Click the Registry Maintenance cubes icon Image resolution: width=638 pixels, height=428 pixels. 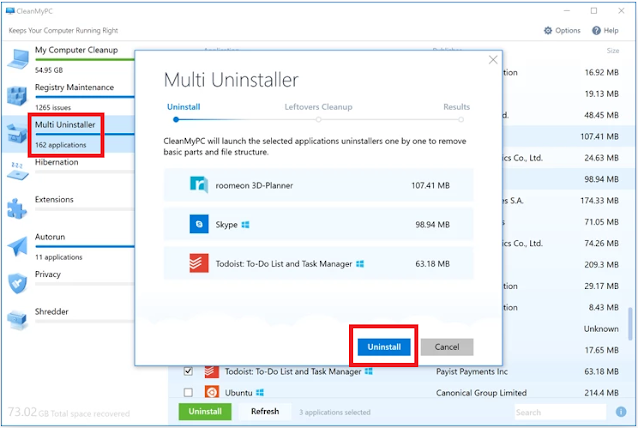tap(17, 96)
